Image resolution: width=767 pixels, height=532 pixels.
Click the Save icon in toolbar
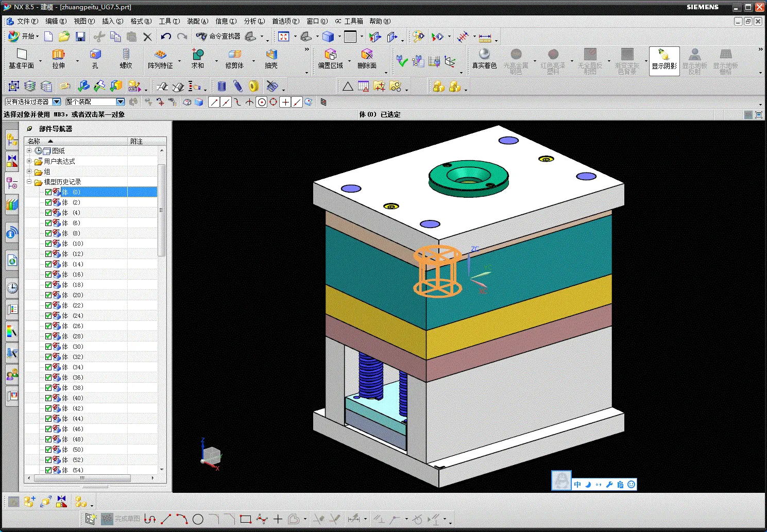click(x=80, y=37)
